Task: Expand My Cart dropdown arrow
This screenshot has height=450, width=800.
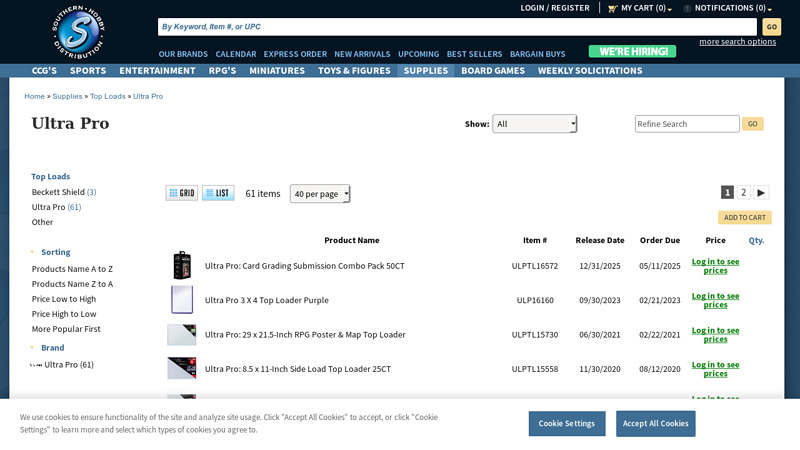Action: 670,9
